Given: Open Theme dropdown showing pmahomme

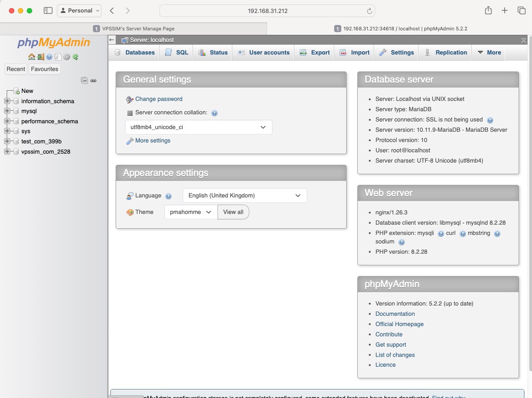Looking at the screenshot, I should click(191, 212).
